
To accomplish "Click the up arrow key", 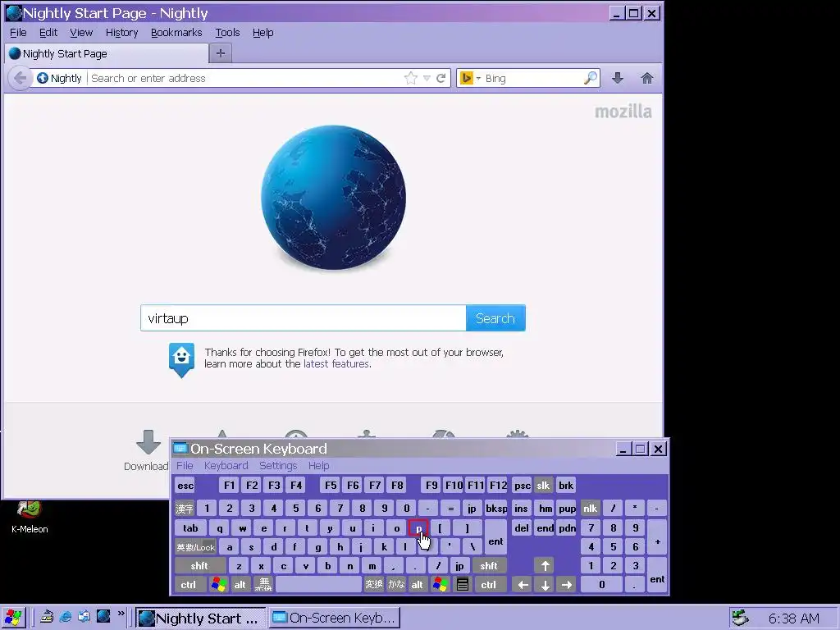I will pyautogui.click(x=545, y=566).
